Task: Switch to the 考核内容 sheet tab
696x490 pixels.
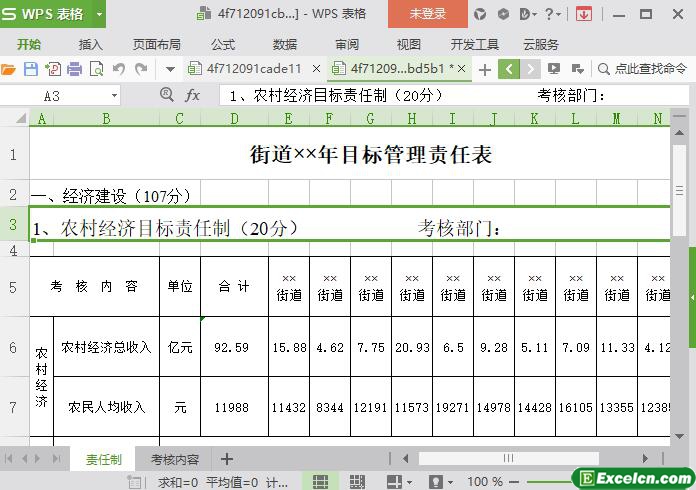Action: tap(175, 460)
